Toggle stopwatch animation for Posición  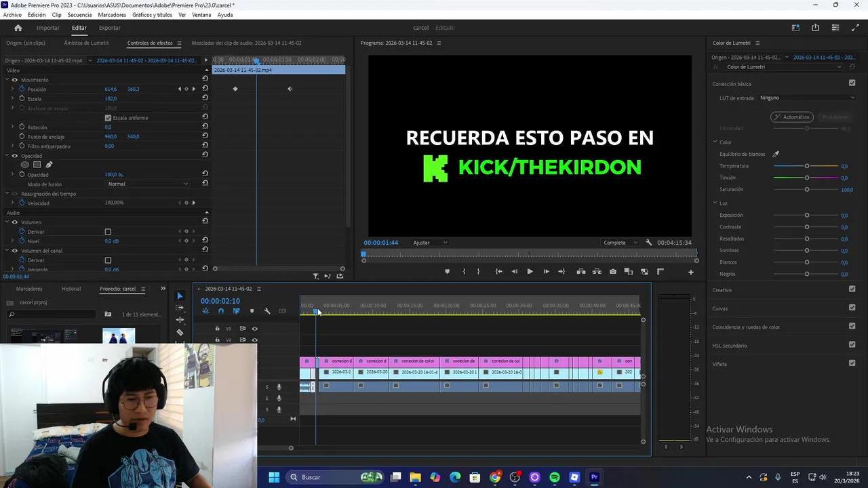(22, 89)
